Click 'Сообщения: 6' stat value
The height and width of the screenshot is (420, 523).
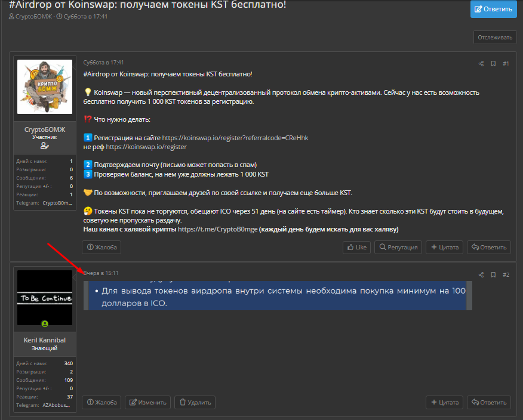pyautogui.click(x=72, y=178)
